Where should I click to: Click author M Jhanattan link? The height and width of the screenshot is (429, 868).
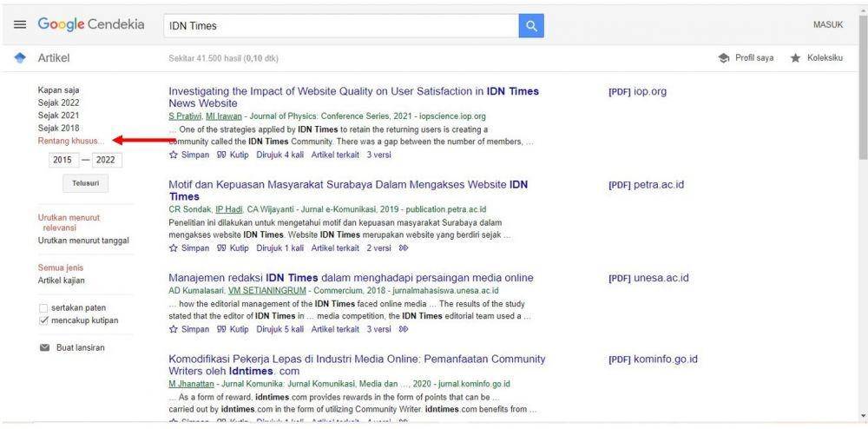[x=191, y=384]
